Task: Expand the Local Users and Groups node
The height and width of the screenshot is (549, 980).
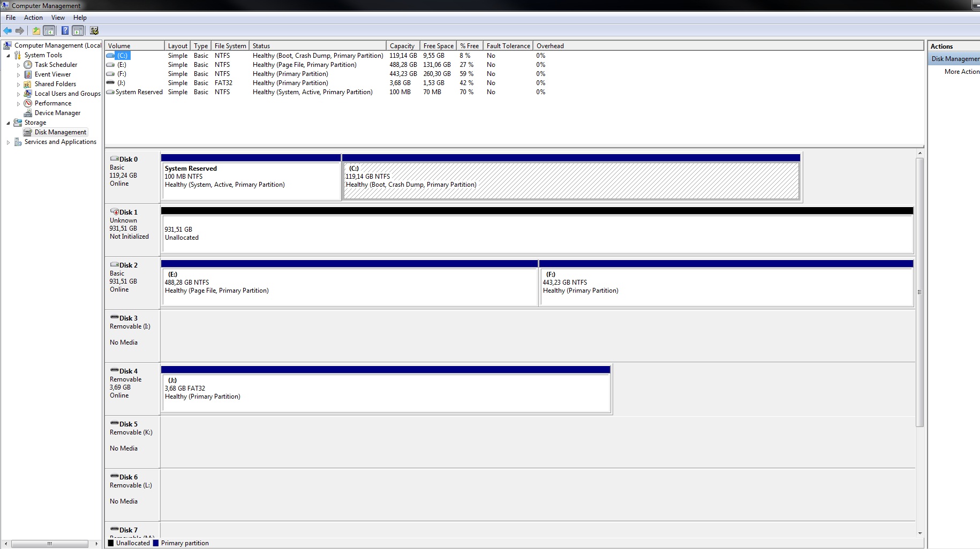Action: (18, 94)
